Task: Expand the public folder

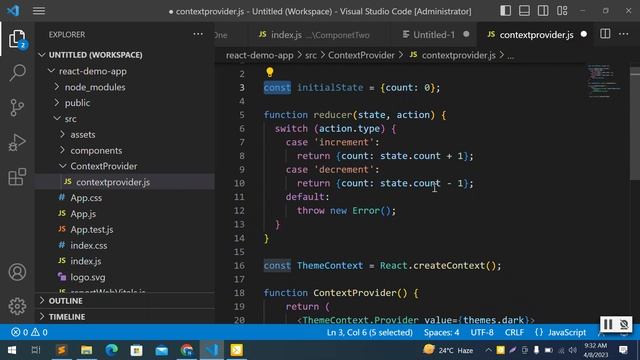Action: 124,103
